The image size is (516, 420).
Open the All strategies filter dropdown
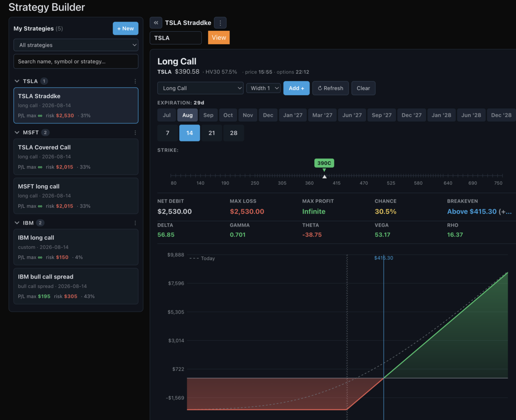[x=76, y=45]
